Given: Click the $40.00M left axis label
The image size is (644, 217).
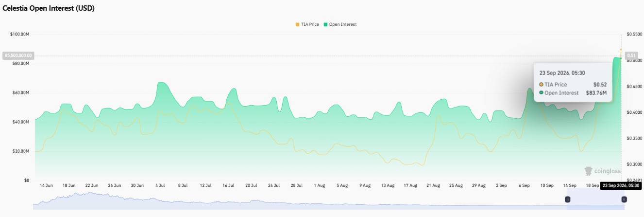Looking at the screenshot, I should click(22, 122).
